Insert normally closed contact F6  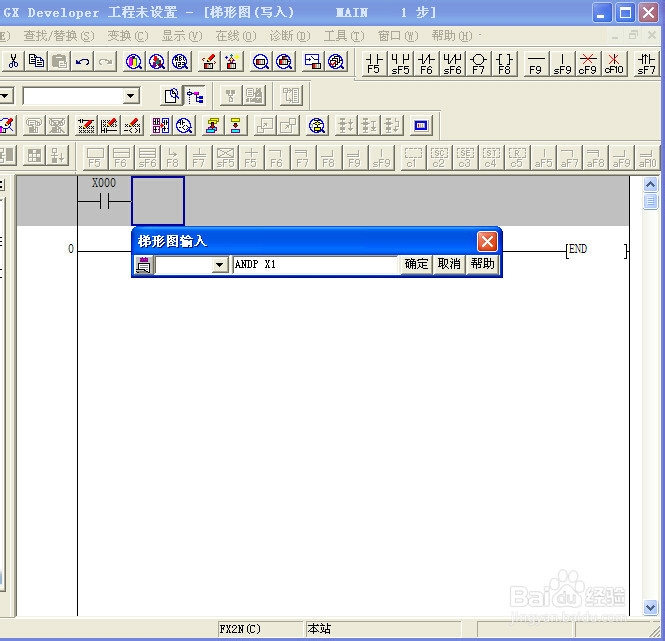(426, 64)
